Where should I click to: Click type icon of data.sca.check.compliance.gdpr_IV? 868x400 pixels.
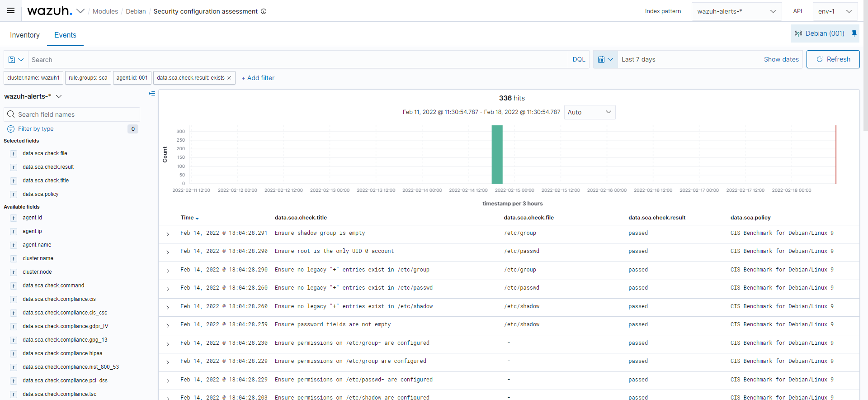14,326
